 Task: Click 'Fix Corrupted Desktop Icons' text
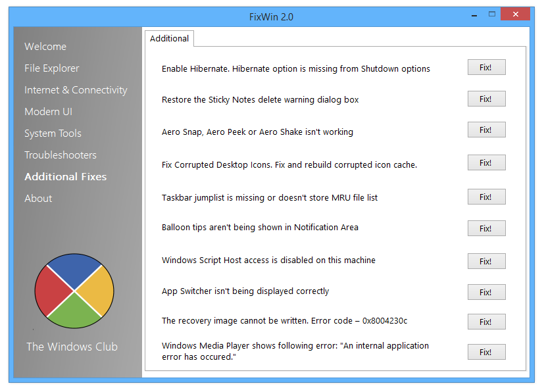tap(289, 165)
